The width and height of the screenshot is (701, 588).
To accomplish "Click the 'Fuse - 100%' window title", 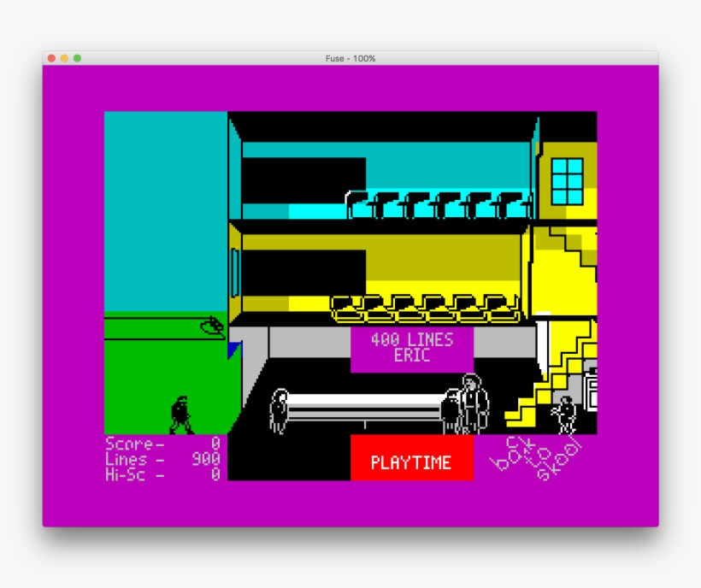I will (x=350, y=58).
